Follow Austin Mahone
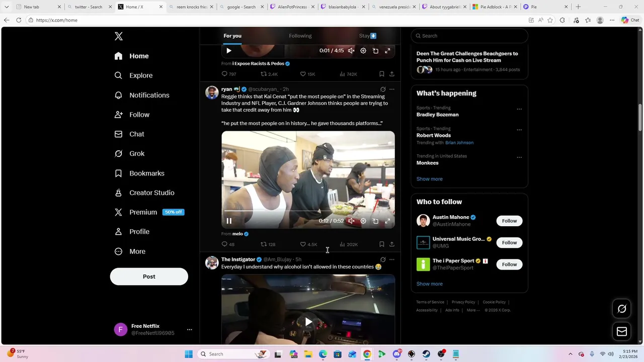The height and width of the screenshot is (362, 644). (x=509, y=221)
